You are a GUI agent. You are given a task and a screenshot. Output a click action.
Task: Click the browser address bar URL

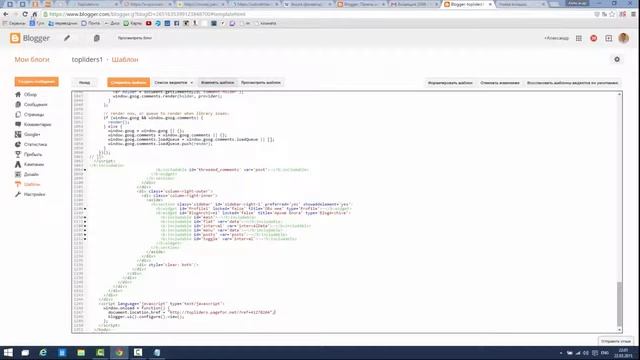tap(148, 14)
